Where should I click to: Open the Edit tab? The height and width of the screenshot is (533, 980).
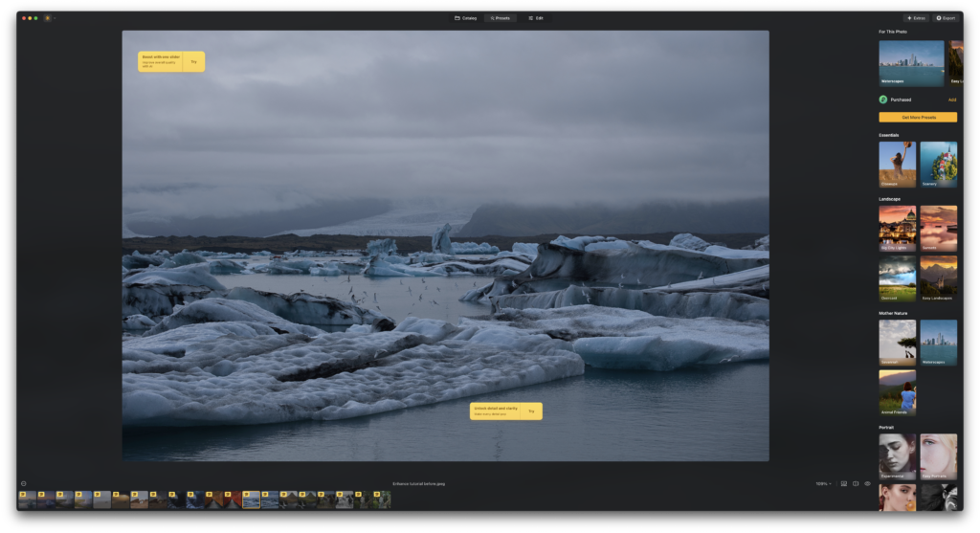pyautogui.click(x=536, y=18)
